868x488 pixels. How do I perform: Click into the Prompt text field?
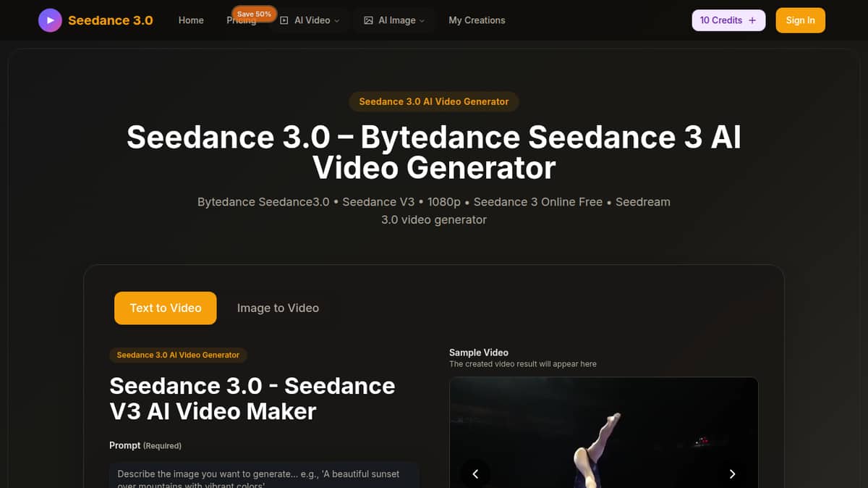[264, 475]
